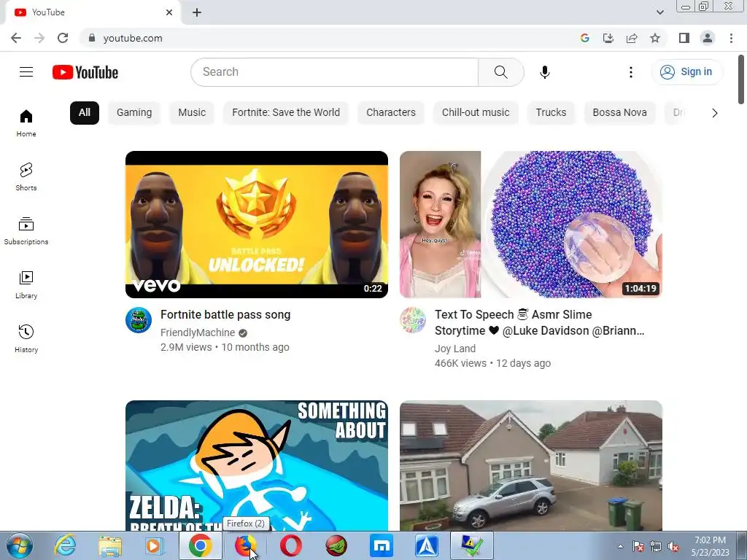Image resolution: width=747 pixels, height=560 pixels.
Task: Select the All chip
Action: pos(85,113)
